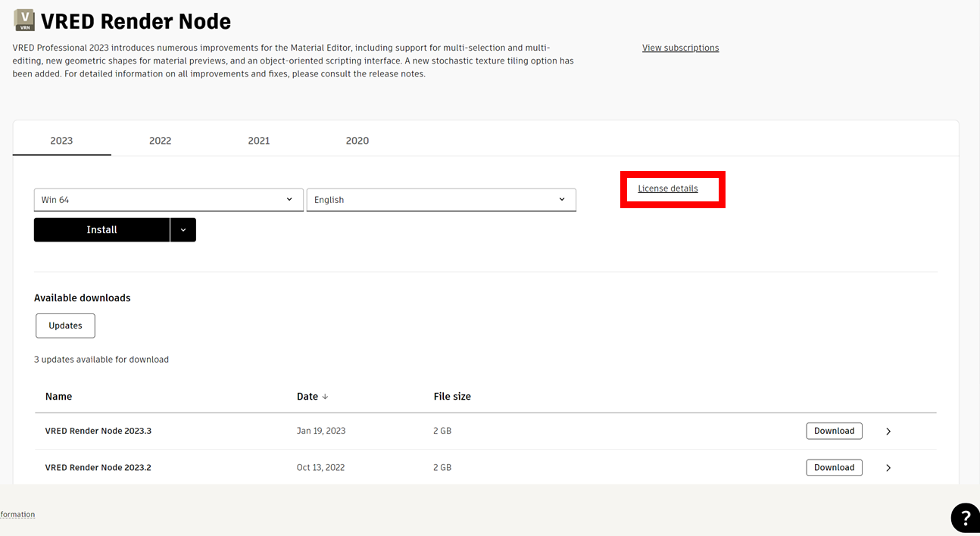Download VRED Render Node 2023.3
The image size is (980, 536).
(834, 430)
